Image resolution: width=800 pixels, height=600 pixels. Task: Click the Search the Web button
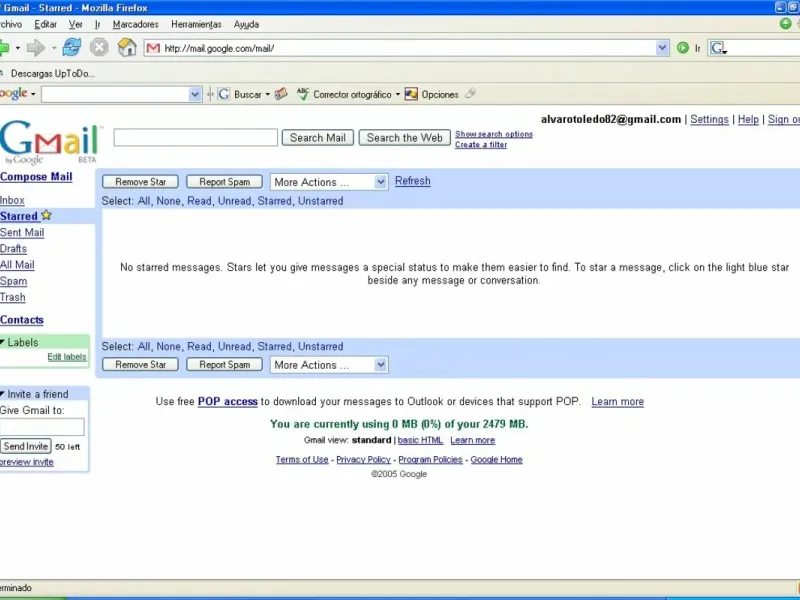click(x=405, y=138)
